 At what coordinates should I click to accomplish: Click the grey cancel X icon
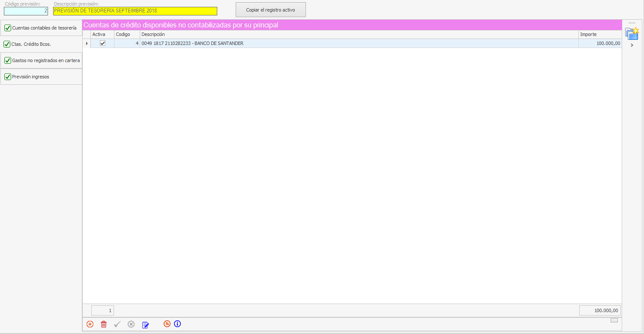(131, 325)
